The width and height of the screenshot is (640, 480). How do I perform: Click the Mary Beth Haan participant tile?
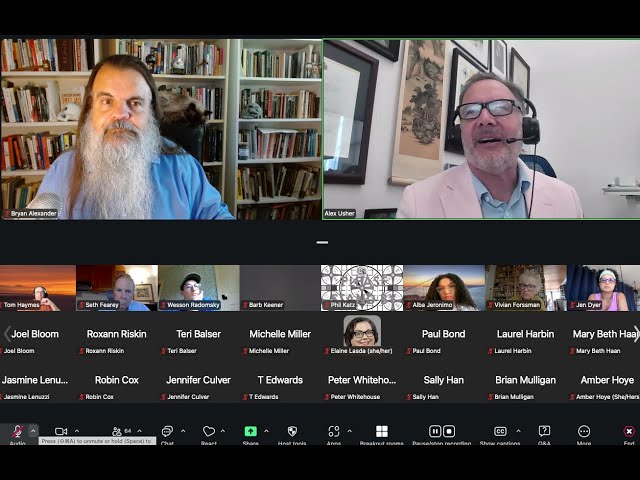[x=604, y=334]
